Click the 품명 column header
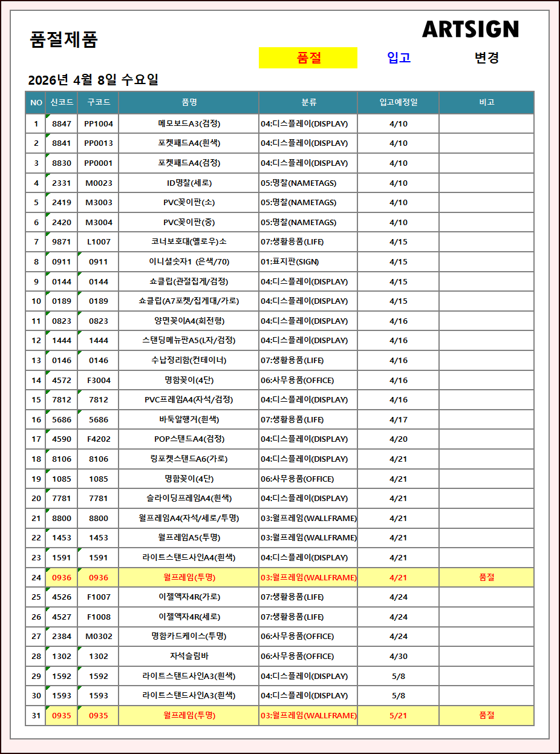Image resolution: width=560 pixels, height=754 pixels. (x=189, y=103)
